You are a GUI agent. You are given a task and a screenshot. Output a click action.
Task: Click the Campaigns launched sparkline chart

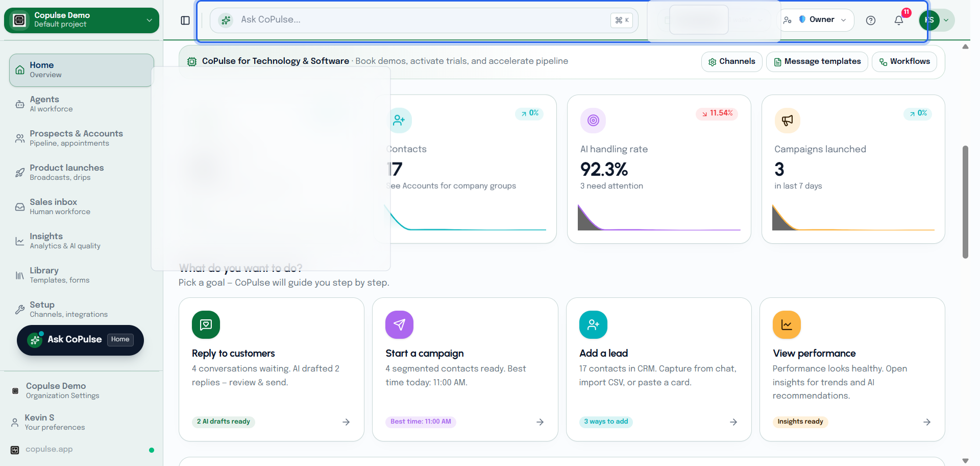tap(853, 218)
